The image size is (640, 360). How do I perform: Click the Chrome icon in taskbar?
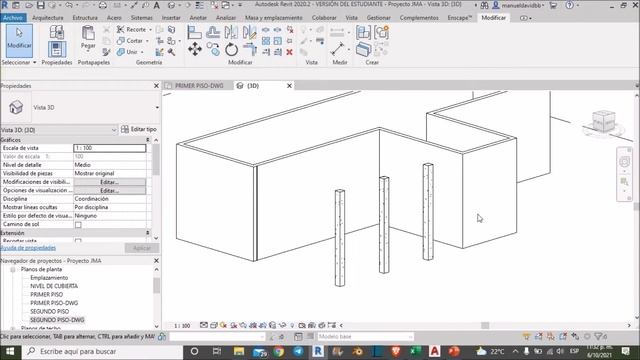pos(279,351)
